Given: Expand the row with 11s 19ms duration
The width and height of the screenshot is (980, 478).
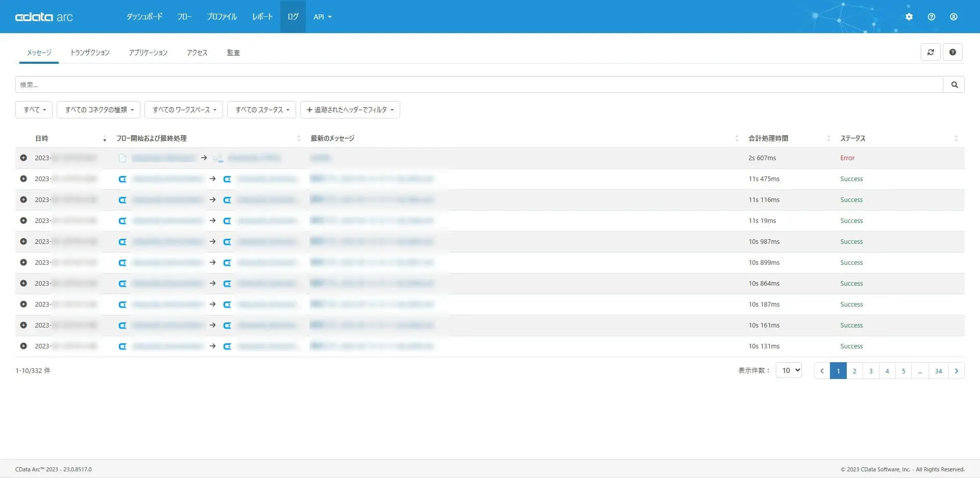Looking at the screenshot, I should tap(23, 221).
